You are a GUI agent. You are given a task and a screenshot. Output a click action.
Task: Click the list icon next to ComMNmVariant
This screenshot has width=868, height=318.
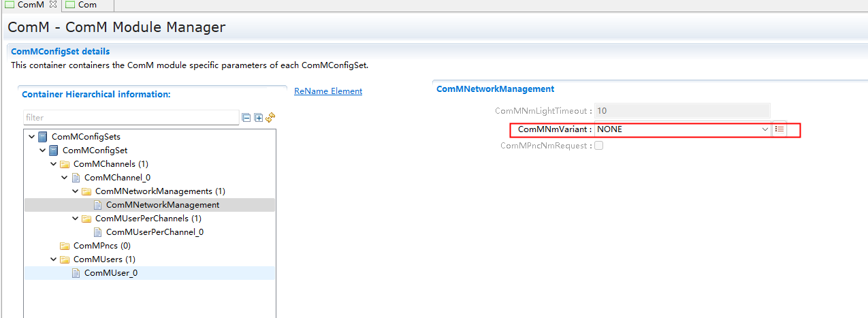[x=779, y=129]
